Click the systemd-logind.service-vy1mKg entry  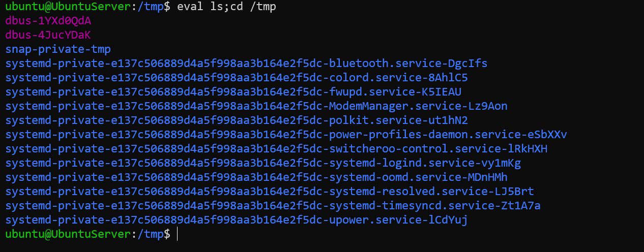click(263, 164)
